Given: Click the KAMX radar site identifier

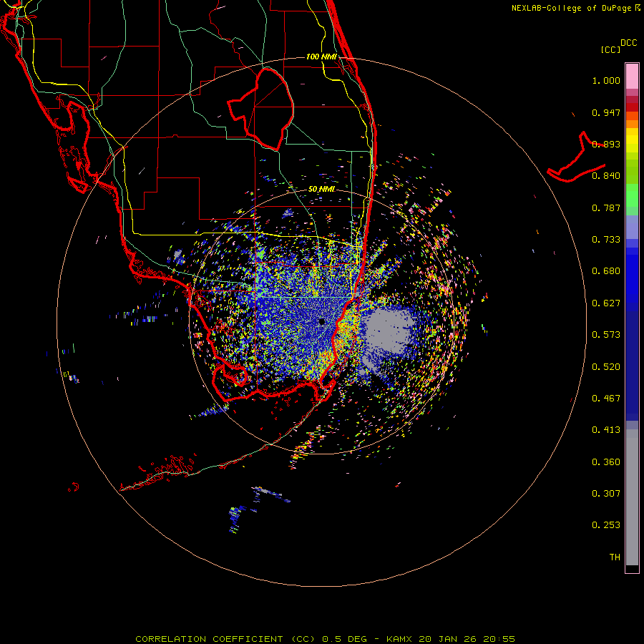Looking at the screenshot, I should click(401, 639).
